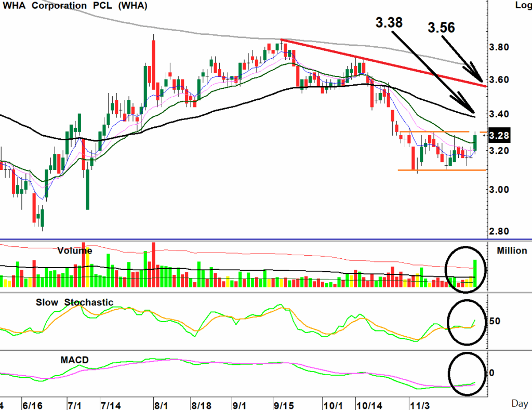Click the Volume panel label

(74, 250)
